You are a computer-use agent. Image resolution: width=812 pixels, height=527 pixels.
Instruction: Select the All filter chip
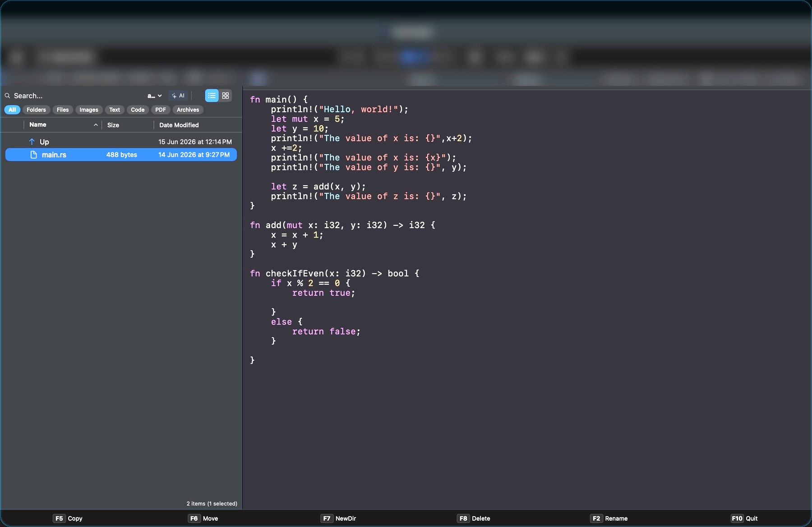coord(12,110)
